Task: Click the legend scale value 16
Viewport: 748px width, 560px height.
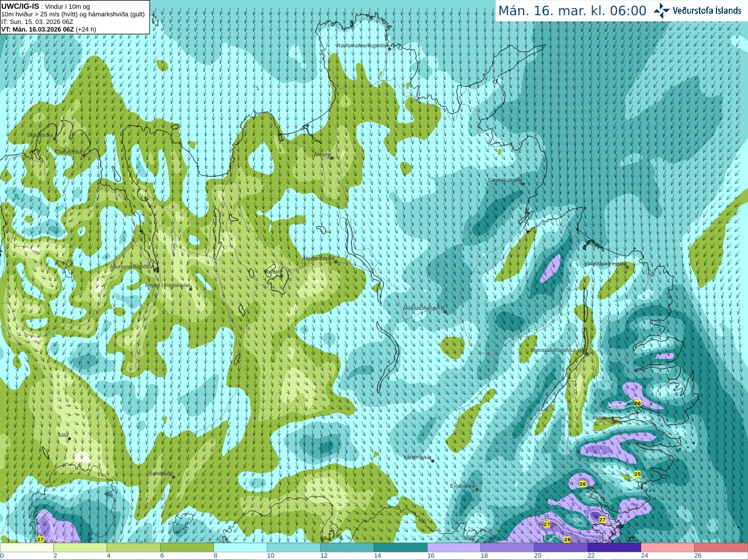Action: (x=431, y=556)
